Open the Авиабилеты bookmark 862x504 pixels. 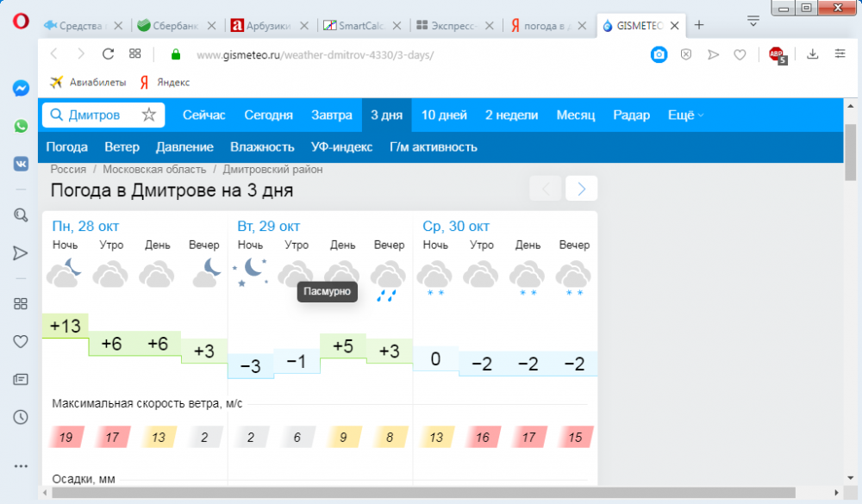coord(89,83)
